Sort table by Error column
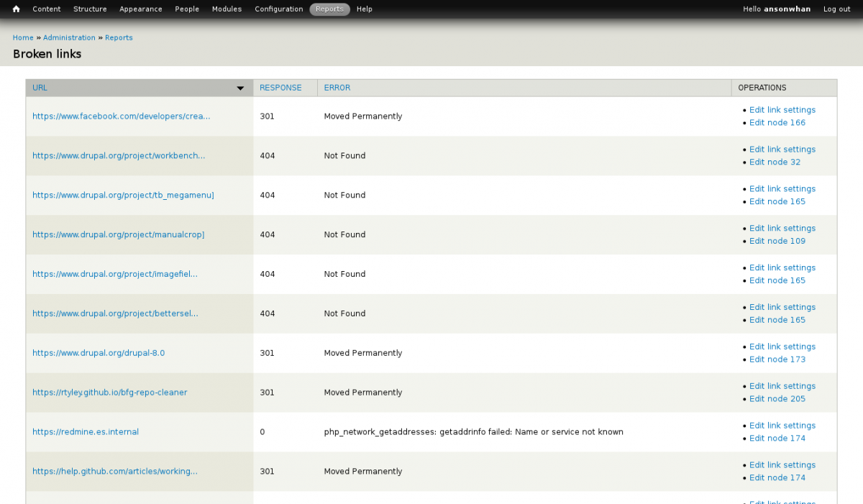The width and height of the screenshot is (863, 504). coord(337,88)
